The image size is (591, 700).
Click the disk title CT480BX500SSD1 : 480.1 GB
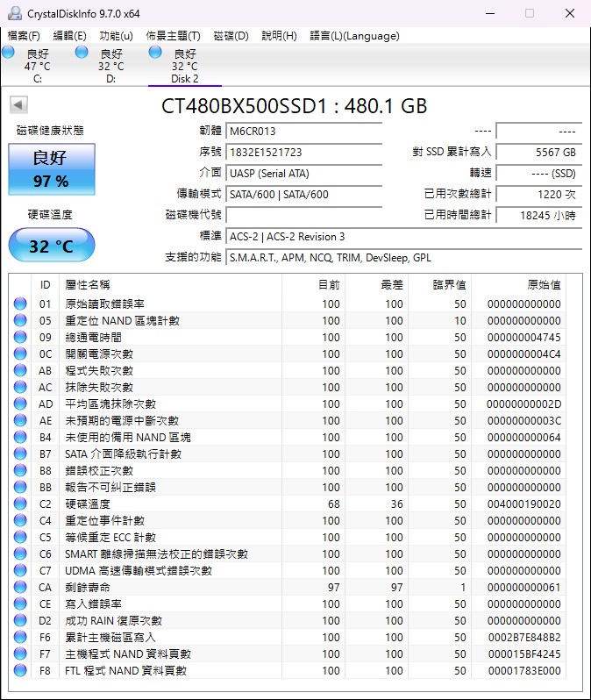click(294, 106)
